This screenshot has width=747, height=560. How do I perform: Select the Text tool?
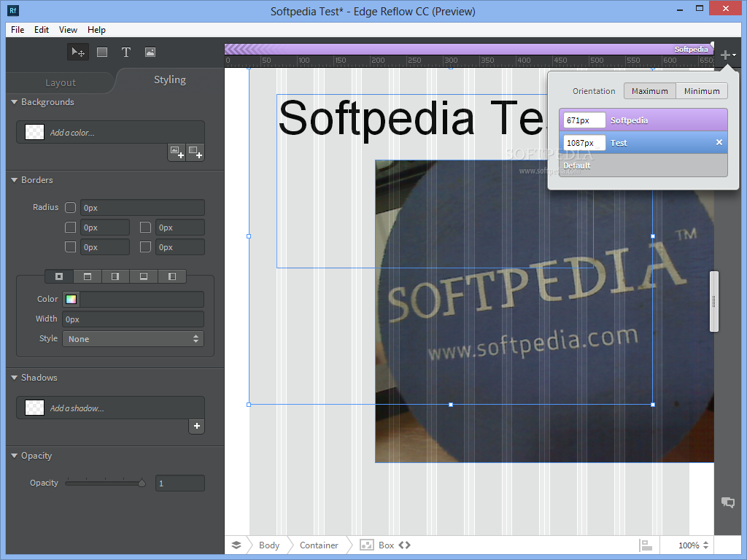pos(125,52)
